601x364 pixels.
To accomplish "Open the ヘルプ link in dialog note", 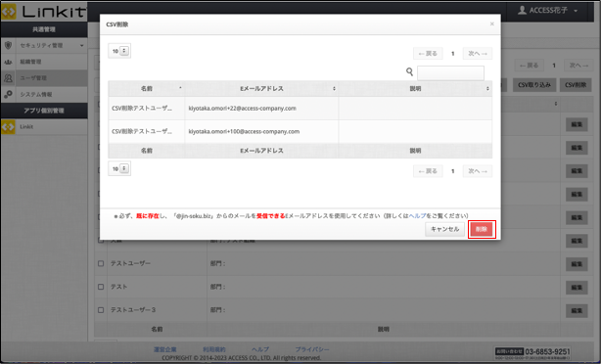I will tap(417, 215).
